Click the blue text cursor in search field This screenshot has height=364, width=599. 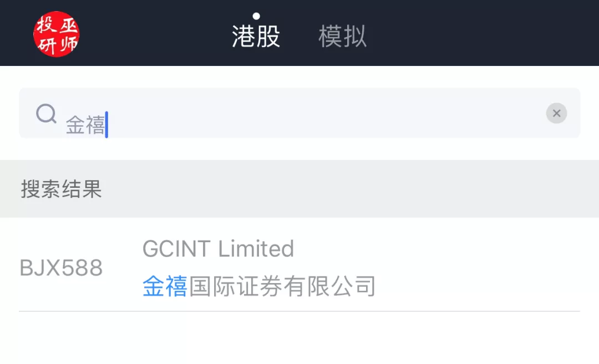[x=107, y=125]
